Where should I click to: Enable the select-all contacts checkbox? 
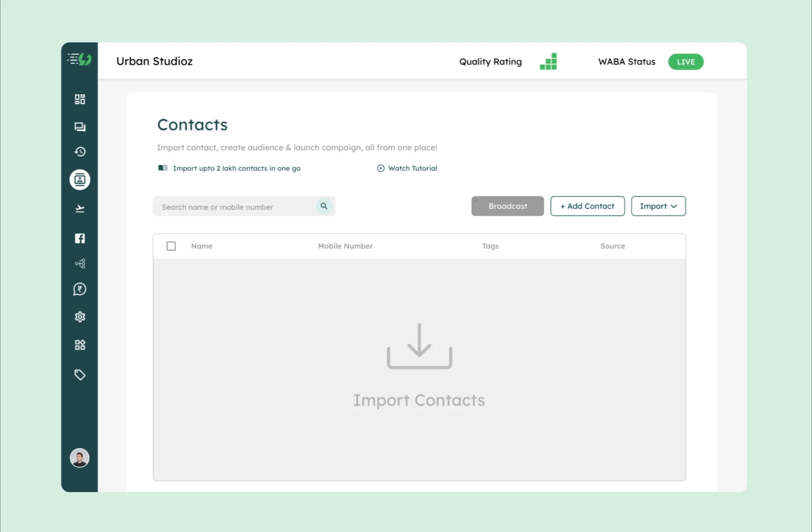[x=171, y=246]
